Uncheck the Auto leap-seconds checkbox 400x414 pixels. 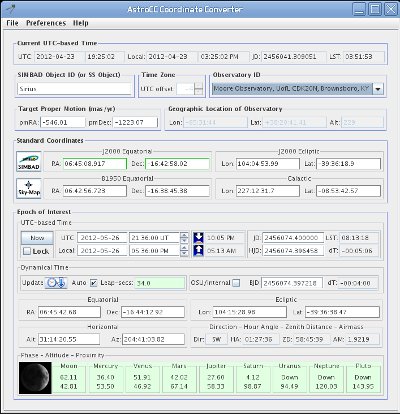click(x=94, y=283)
